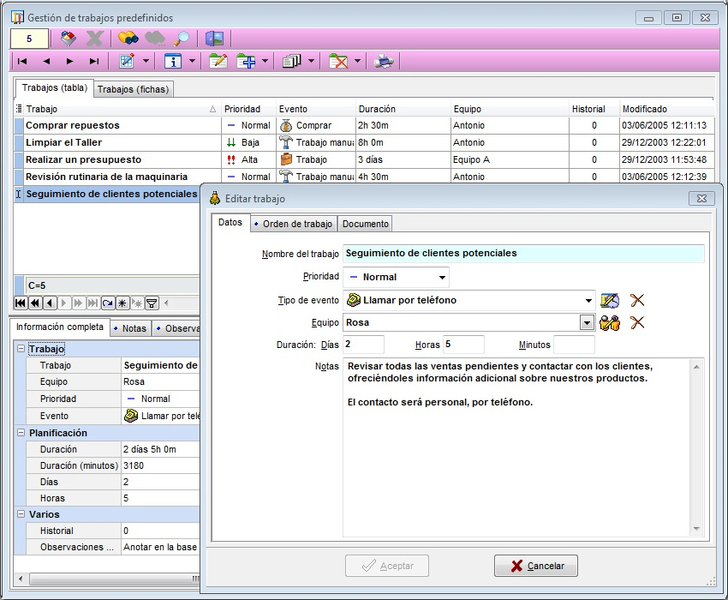Click the grid navigator go-to-bookmark curved arrow
Viewport: 728px width, 600px height.
[x=108, y=303]
